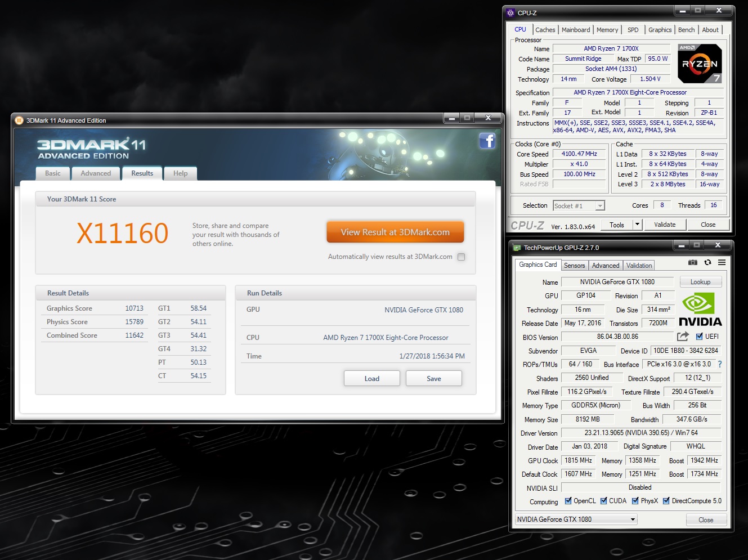Click the NVIDIA SLI Disabled field

pos(641,487)
